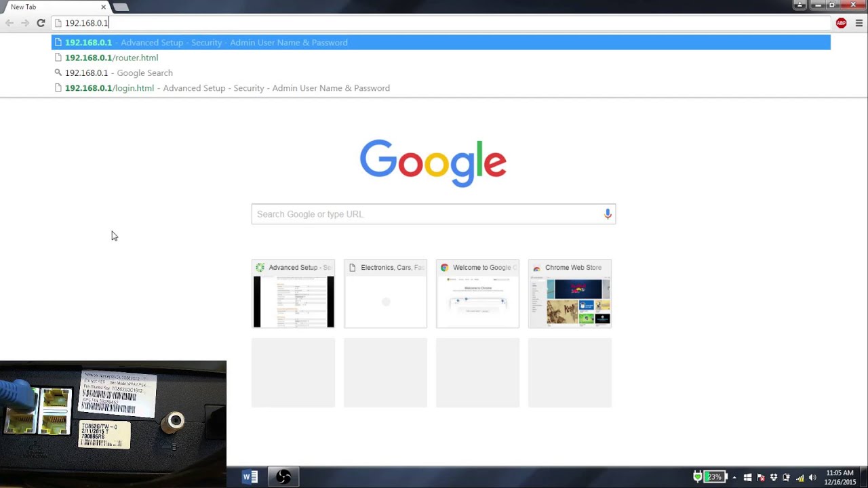The height and width of the screenshot is (488, 868).
Task: Click the Google logo
Action: tap(433, 163)
